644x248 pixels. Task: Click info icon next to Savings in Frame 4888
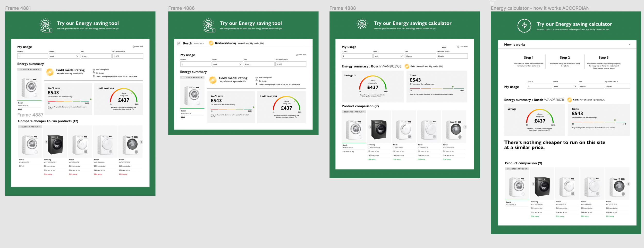point(355,76)
